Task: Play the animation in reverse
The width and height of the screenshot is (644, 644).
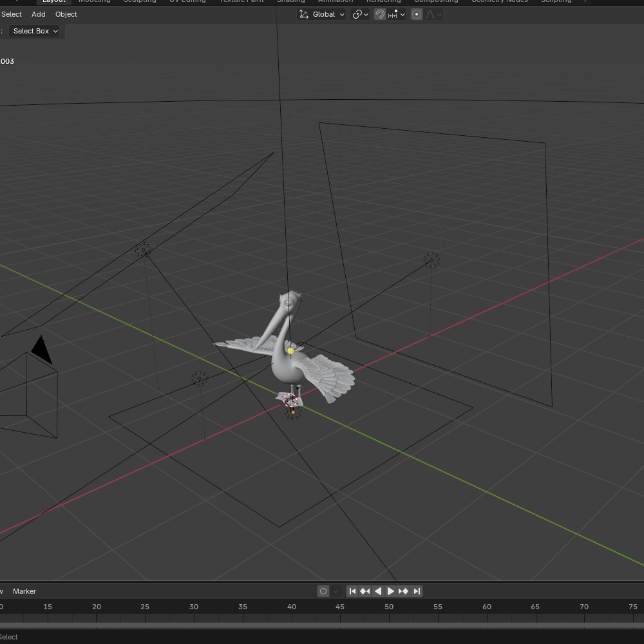Action: (378, 591)
